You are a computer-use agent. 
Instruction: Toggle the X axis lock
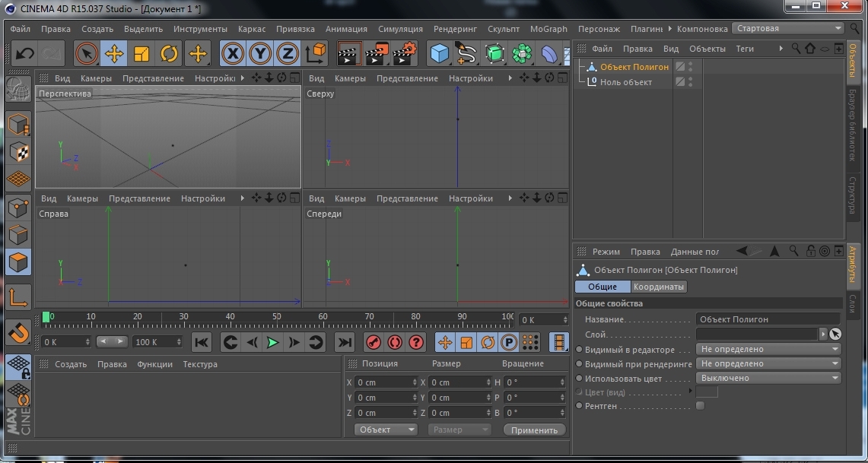point(233,54)
